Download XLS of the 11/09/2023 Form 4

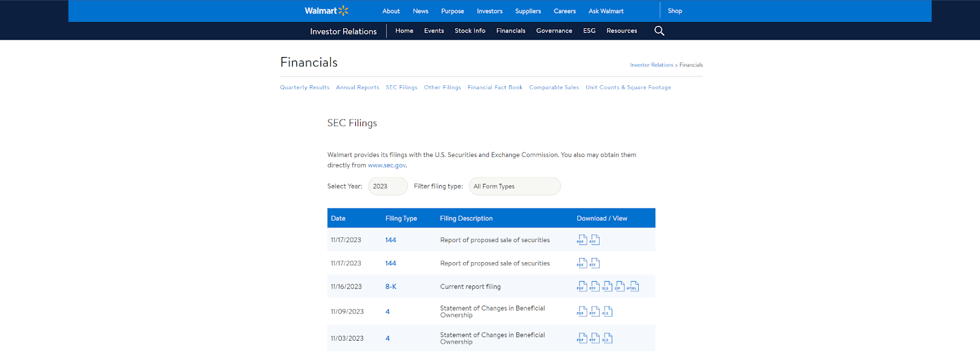point(607,312)
